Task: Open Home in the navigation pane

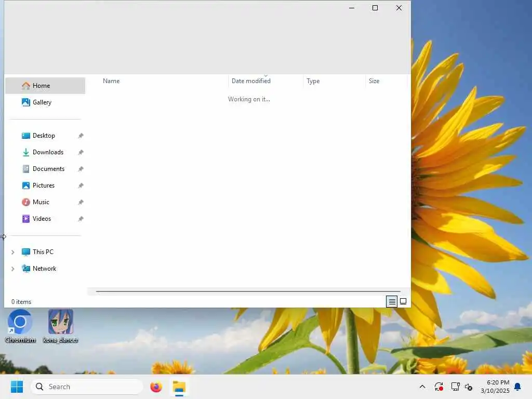Action: coord(45,86)
